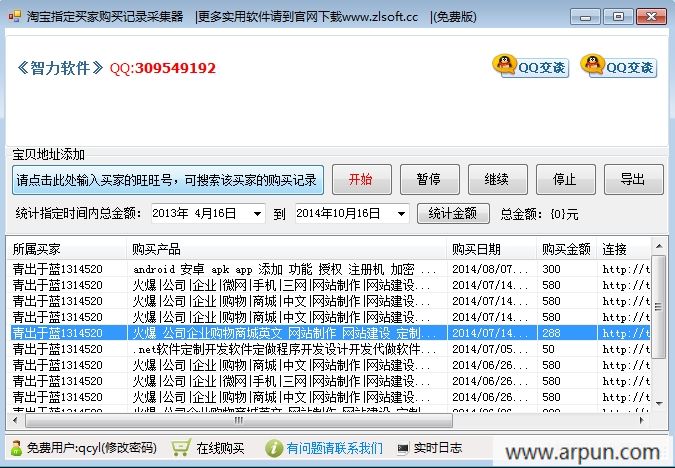Viewport: 675px width, 468px height.
Task: Click the 连接 column header
Action: [x=623, y=249]
